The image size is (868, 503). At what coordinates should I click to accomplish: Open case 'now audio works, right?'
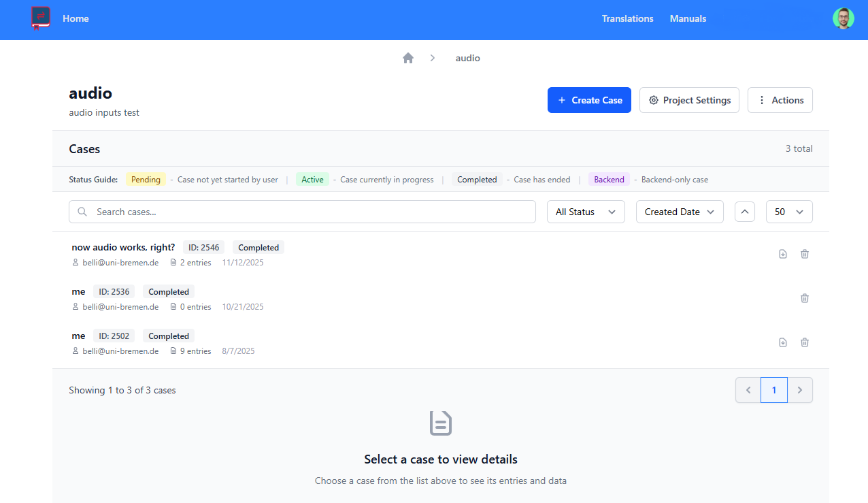coord(123,247)
